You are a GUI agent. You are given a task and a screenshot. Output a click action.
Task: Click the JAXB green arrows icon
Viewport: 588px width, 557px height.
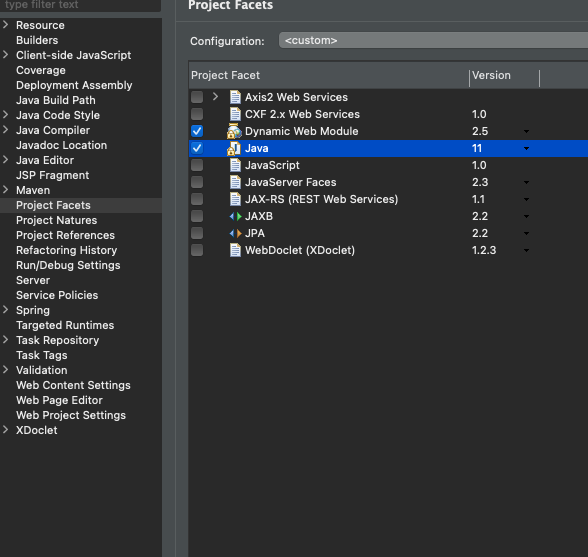tap(236, 216)
